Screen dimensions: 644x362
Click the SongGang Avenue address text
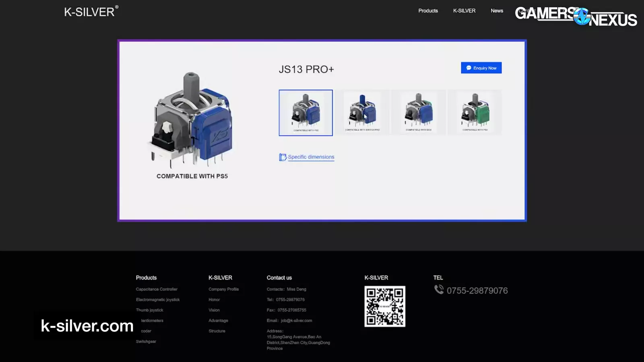tap(298, 343)
